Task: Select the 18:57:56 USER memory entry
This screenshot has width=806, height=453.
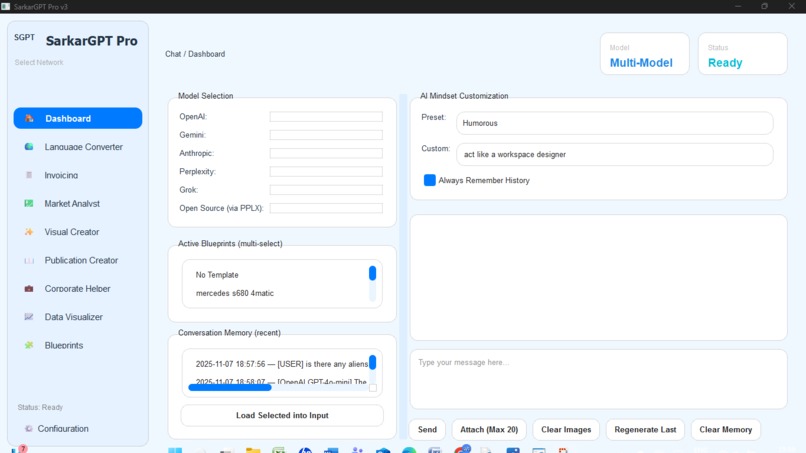Action: [x=278, y=364]
